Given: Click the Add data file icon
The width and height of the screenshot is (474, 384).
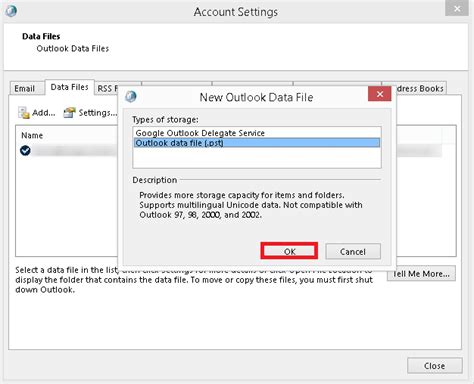Looking at the screenshot, I should [x=24, y=113].
